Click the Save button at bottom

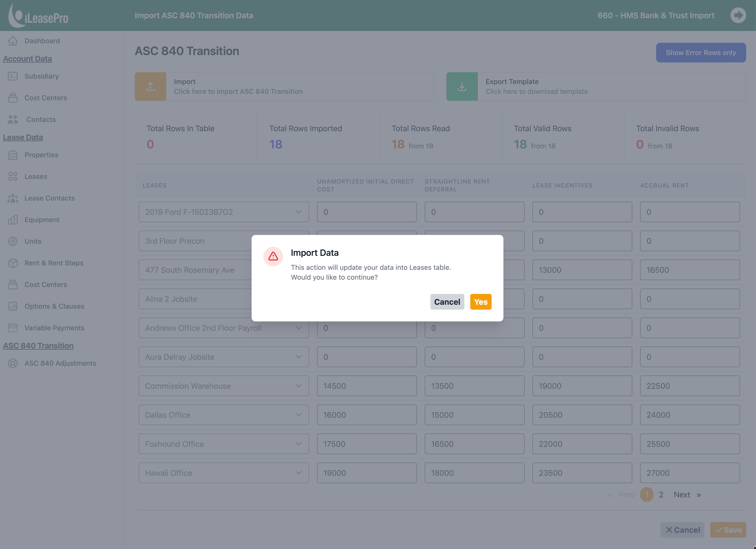[x=728, y=530]
